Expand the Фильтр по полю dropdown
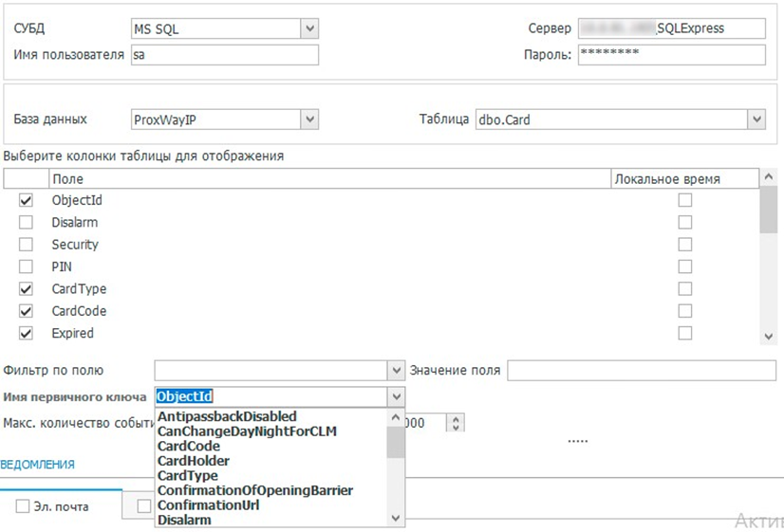784x532 pixels. tap(396, 370)
